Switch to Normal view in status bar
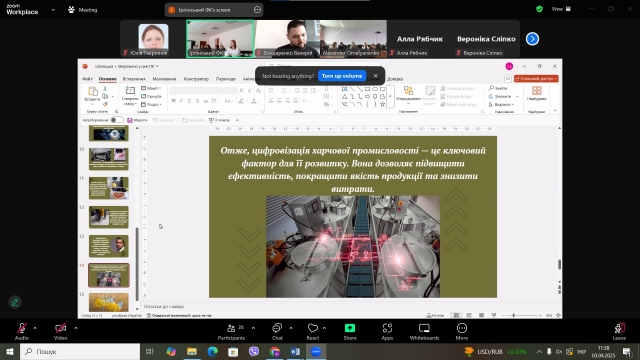 [x=456, y=315]
